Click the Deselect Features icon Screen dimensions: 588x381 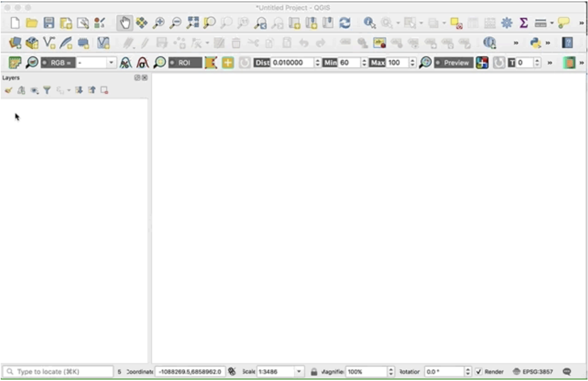457,23
